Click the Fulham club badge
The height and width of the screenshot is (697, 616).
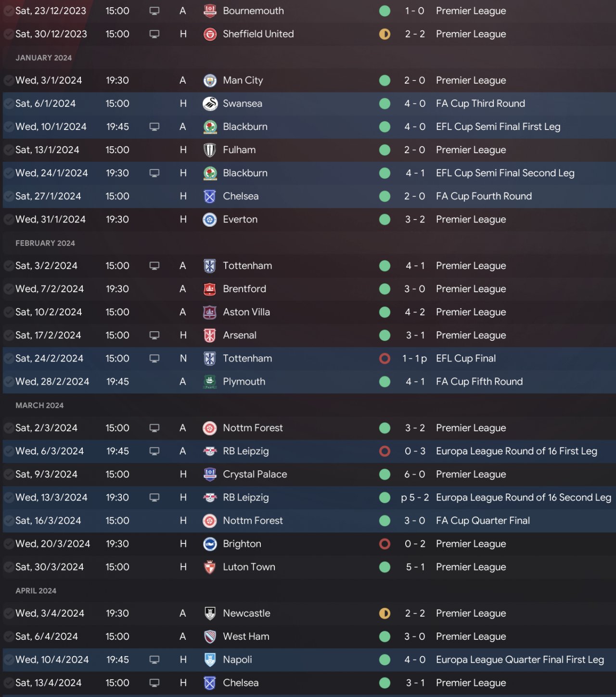pos(210,150)
